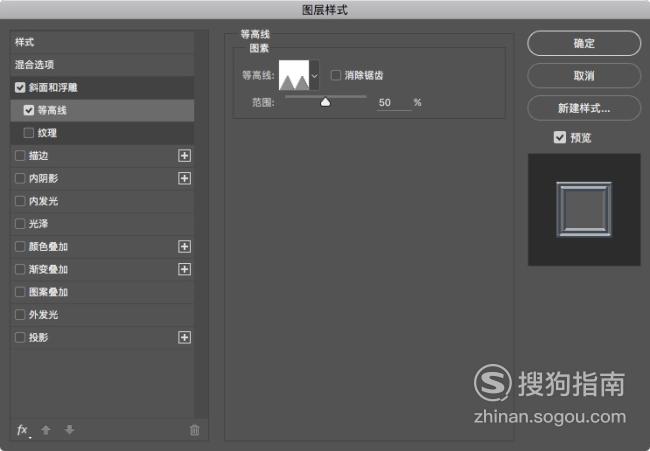Click the 确定 confirm button
The height and width of the screenshot is (451, 650).
584,43
